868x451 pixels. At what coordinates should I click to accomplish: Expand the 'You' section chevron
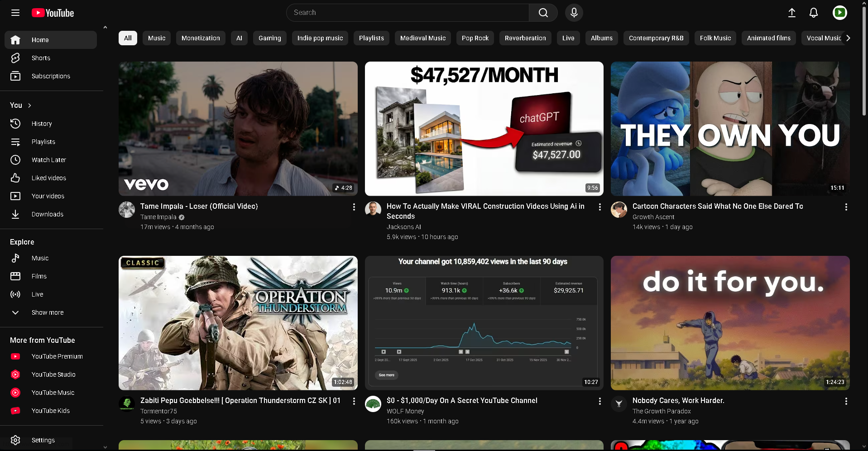point(29,105)
